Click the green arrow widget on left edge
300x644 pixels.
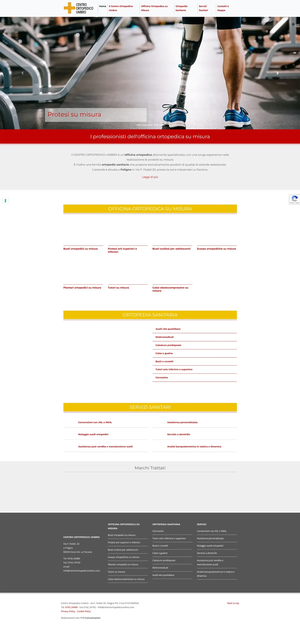pos(5,200)
